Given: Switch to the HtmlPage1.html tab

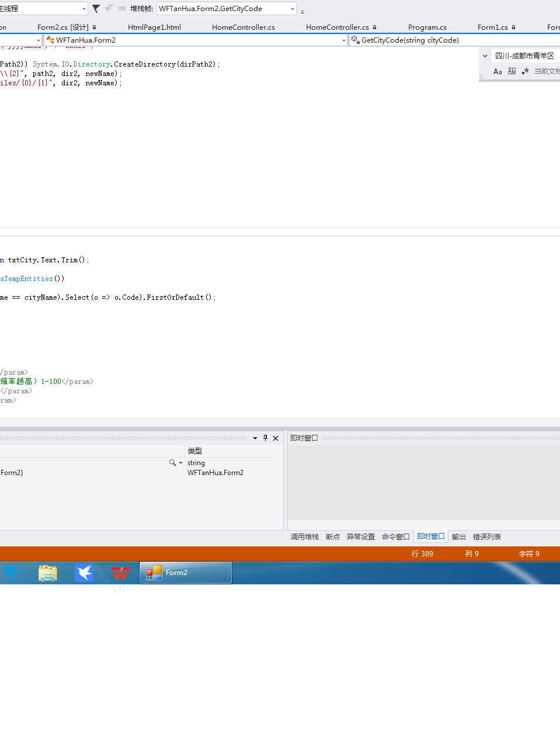Looking at the screenshot, I should click(x=154, y=27).
